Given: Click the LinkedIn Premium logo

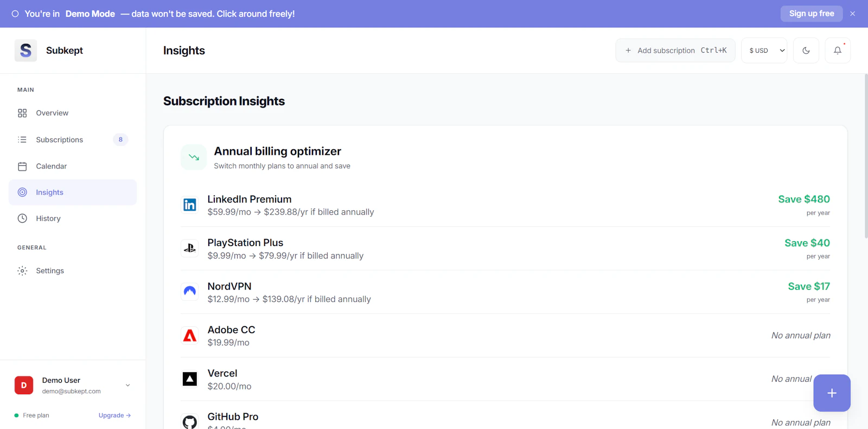Looking at the screenshot, I should [x=190, y=205].
